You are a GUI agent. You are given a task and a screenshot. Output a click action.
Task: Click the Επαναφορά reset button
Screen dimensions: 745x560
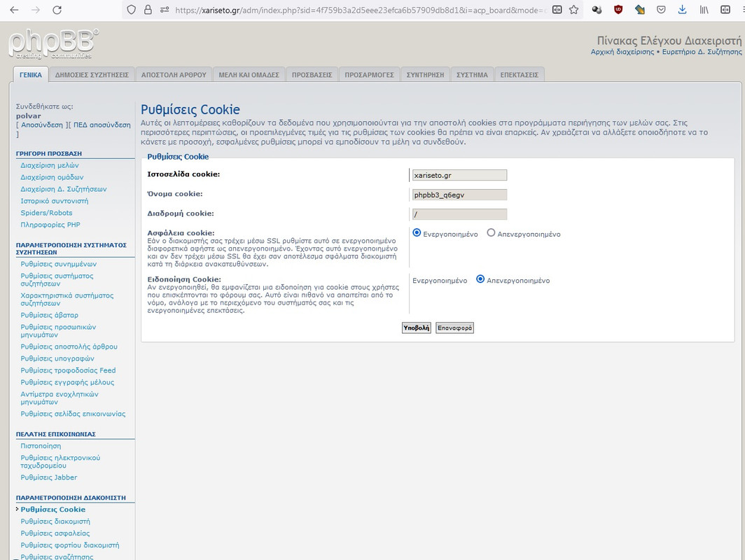point(454,328)
